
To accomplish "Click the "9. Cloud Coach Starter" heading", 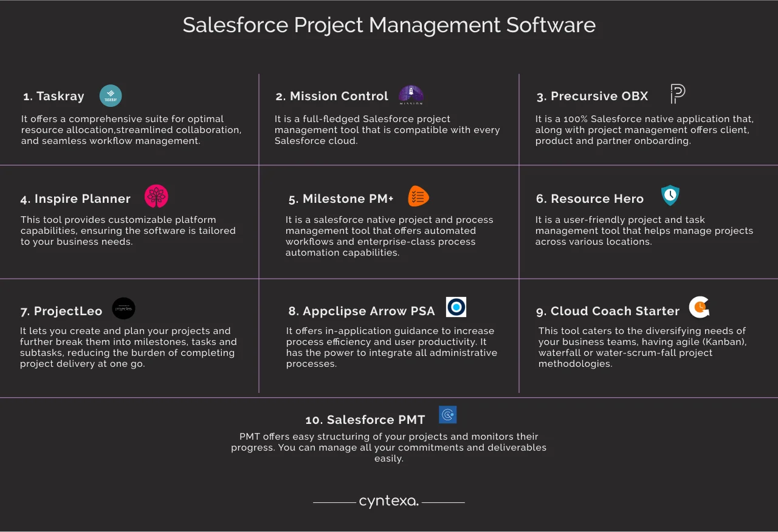I will [608, 311].
